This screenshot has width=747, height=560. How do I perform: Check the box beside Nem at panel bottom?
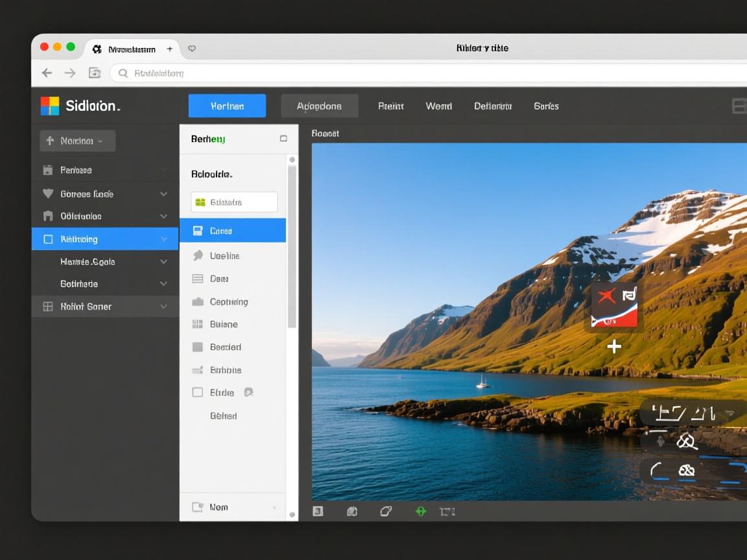point(198,507)
